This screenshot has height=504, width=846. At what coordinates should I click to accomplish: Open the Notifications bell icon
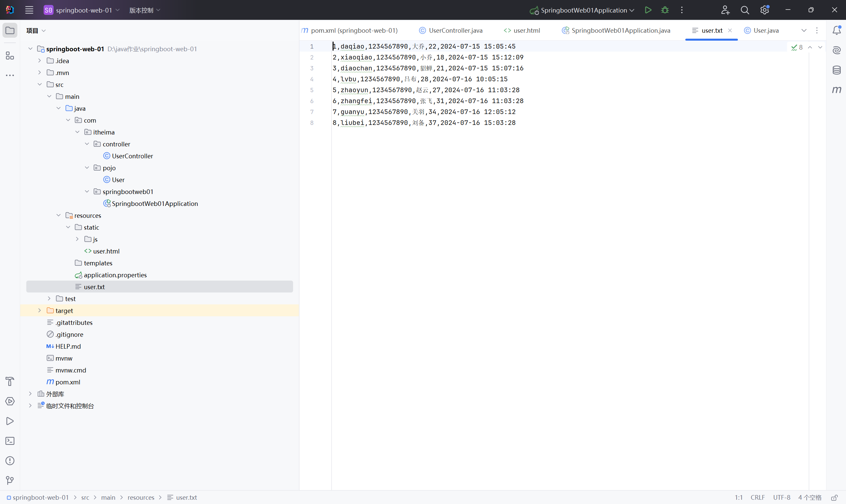click(836, 30)
